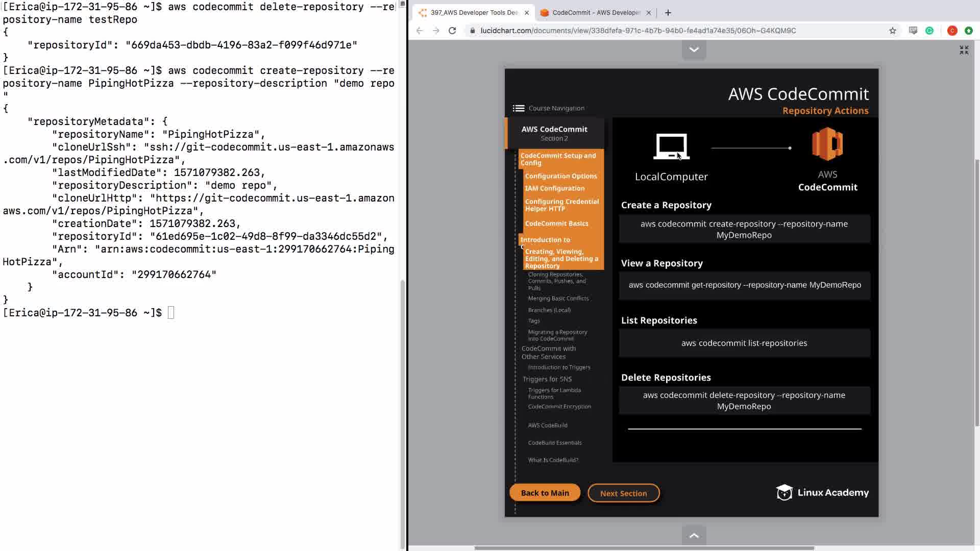Viewport: 980px width, 551px height.
Task: Expand the top chevron panel toggle
Action: pos(694,50)
